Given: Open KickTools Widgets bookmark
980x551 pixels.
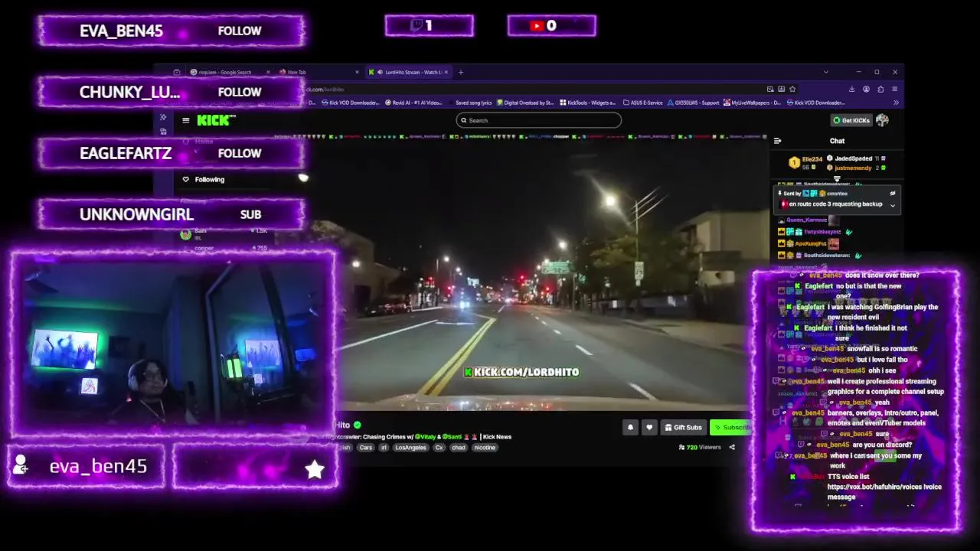Looking at the screenshot, I should (587, 103).
